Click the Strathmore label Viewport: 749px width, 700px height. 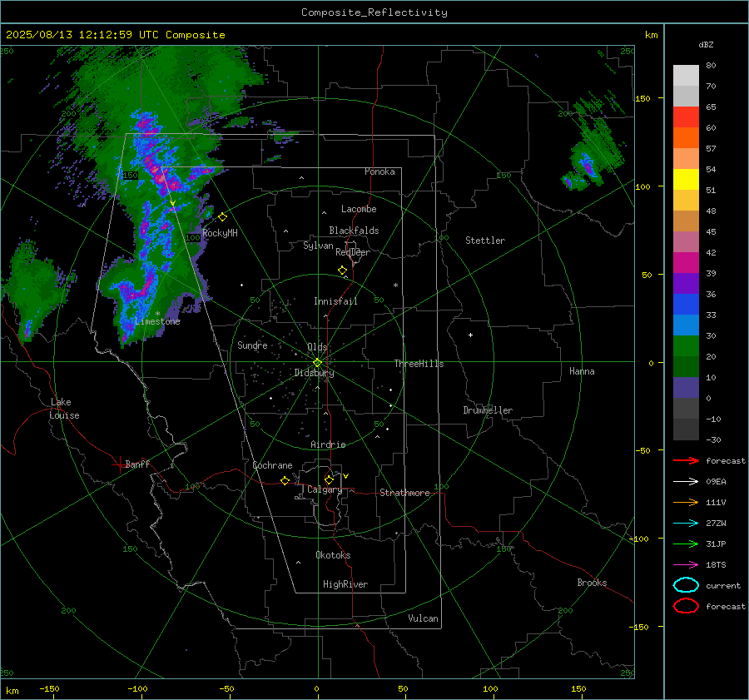[x=404, y=493]
